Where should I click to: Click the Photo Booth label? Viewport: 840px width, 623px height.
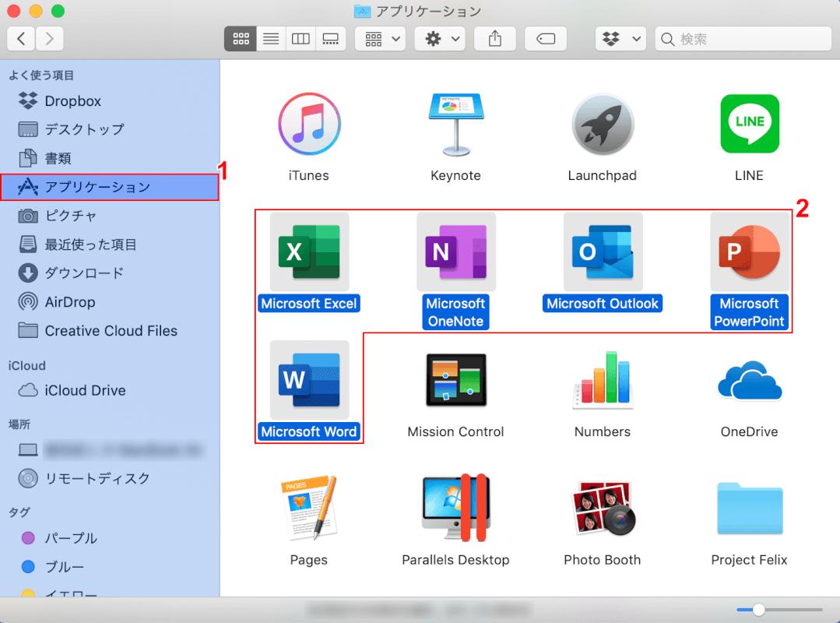(x=603, y=559)
